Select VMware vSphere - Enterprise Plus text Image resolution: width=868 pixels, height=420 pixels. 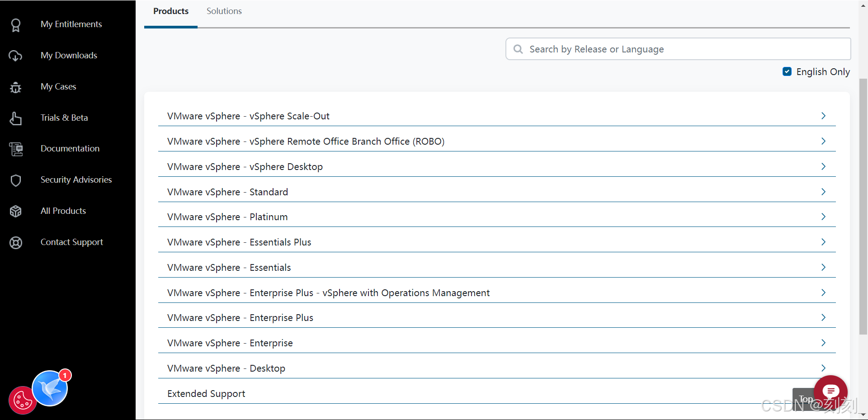pos(240,318)
